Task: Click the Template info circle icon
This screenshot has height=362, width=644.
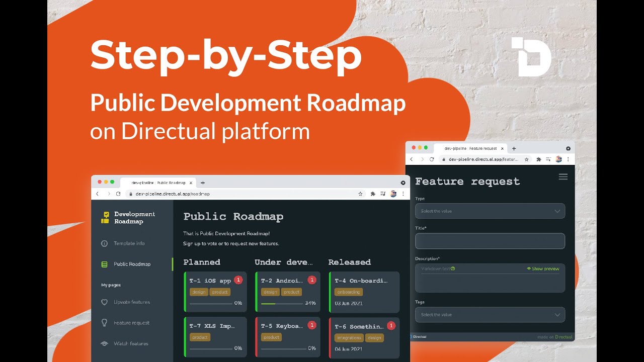Action: point(105,243)
